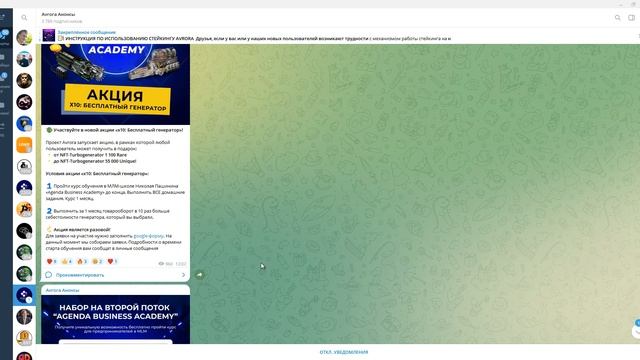The width and height of the screenshot is (640, 360).
Task: Open the НАБОР НА ВТОРОЙ ПОТОК image
Action: [116, 319]
